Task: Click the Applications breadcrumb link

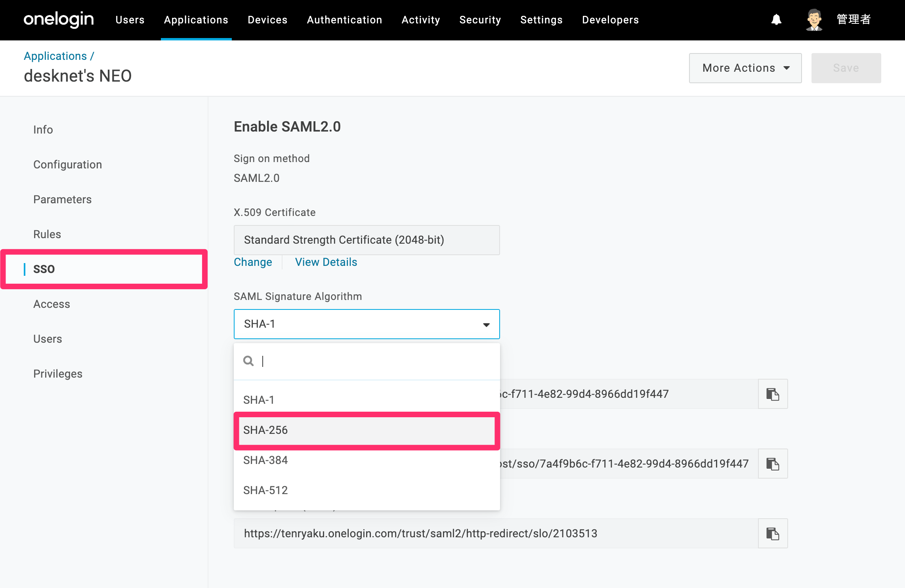Action: (55, 56)
